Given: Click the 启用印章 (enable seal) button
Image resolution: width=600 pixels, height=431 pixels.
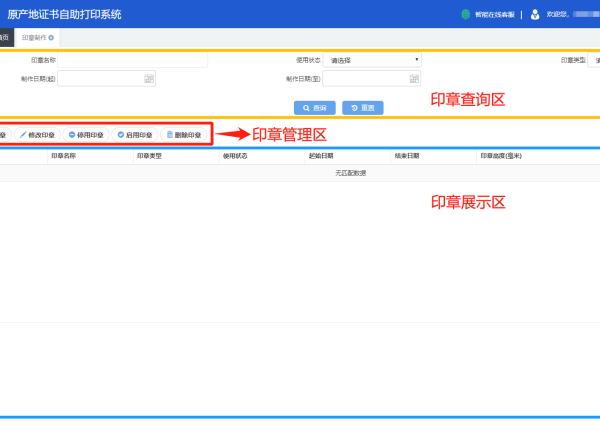Looking at the screenshot, I should (x=135, y=135).
